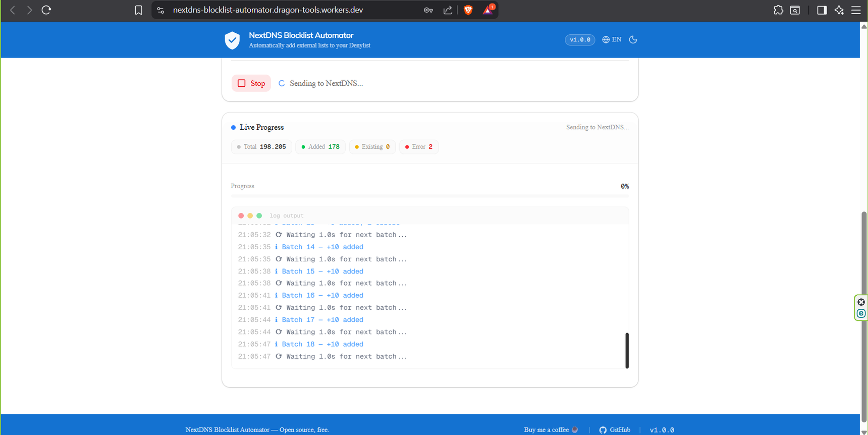This screenshot has height=435, width=868.
Task: Click the Existing 0 counter
Action: click(x=372, y=147)
